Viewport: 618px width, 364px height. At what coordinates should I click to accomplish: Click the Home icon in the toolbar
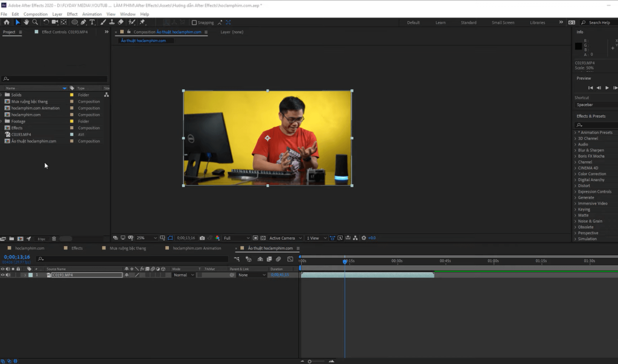(x=7, y=21)
